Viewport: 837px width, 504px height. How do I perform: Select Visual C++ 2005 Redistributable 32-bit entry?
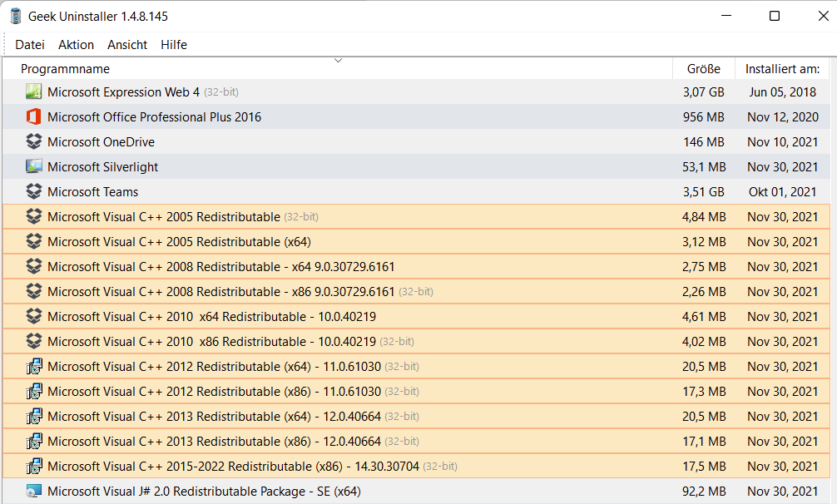416,216
